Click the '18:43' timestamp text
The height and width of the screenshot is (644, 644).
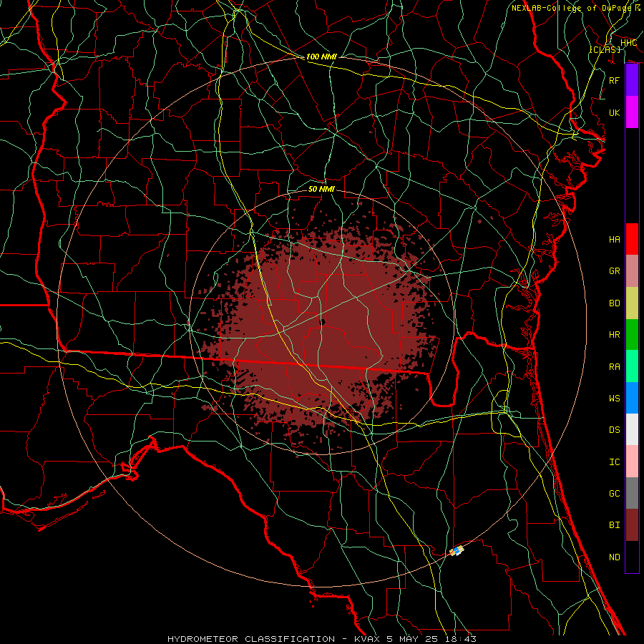click(x=462, y=639)
